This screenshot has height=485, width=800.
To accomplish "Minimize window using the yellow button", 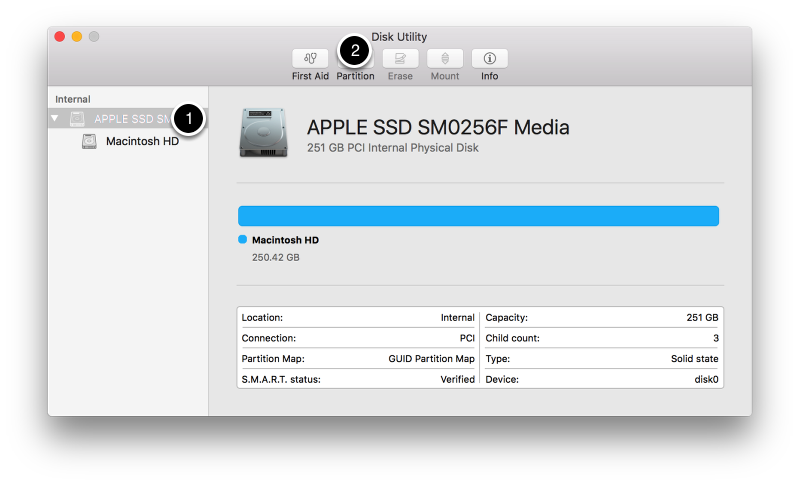I will tap(77, 37).
